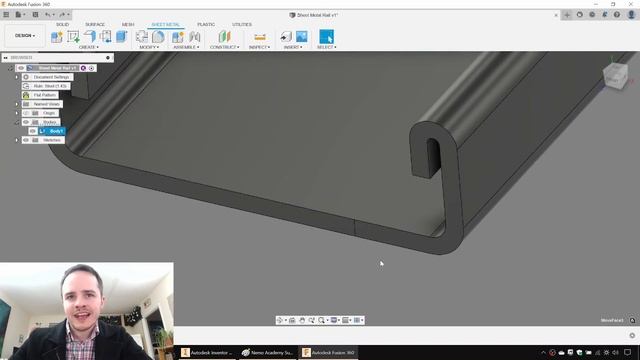
Task: Collapse the BROWSER panel header arrows
Action: coord(5,58)
